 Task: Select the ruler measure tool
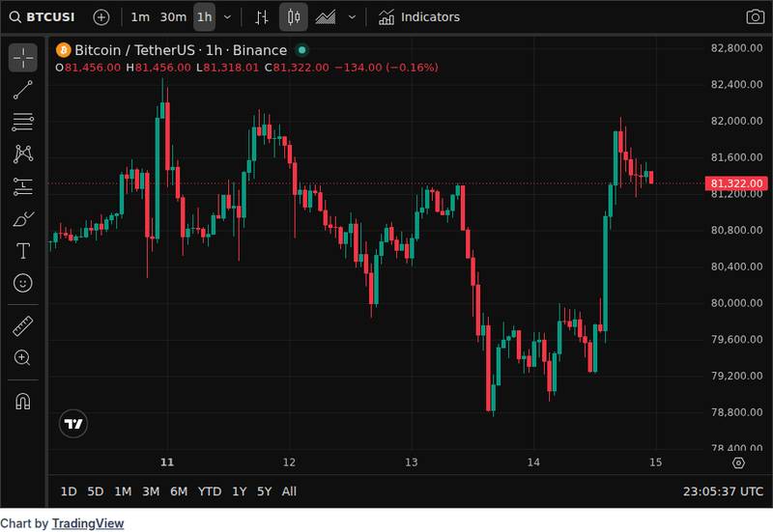(x=22, y=325)
